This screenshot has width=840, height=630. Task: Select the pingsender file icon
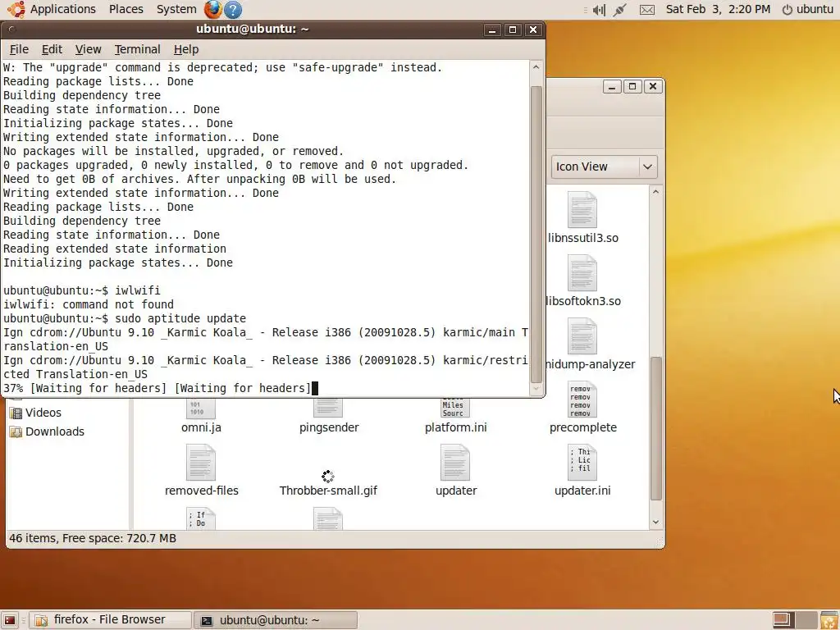coord(328,409)
